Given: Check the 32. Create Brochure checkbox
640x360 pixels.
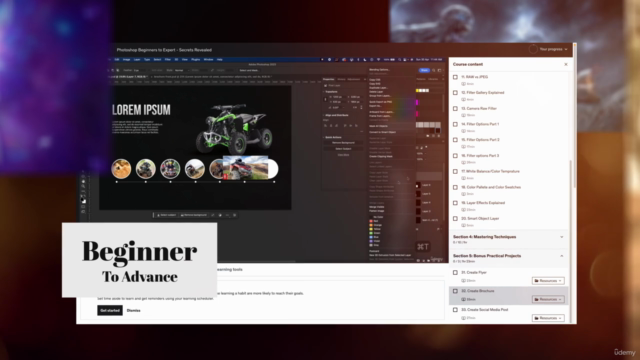Looking at the screenshot, I should pos(455,291).
